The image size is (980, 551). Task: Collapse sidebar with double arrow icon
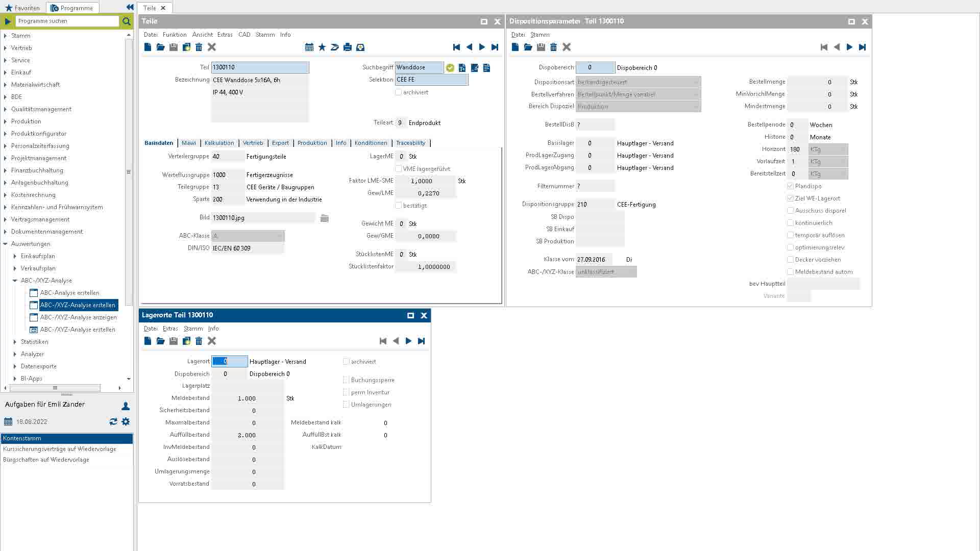point(130,7)
